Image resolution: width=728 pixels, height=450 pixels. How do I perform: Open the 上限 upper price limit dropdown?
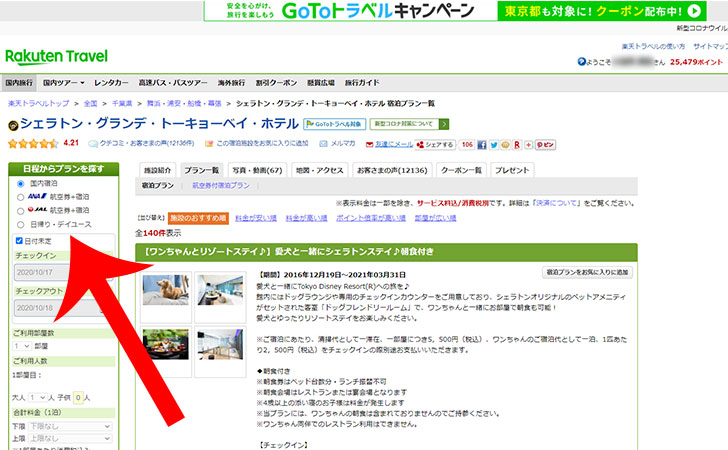pos(70,438)
